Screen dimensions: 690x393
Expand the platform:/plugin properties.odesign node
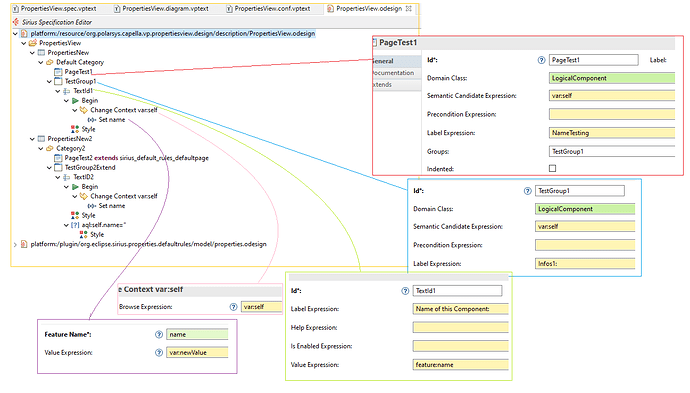point(15,244)
